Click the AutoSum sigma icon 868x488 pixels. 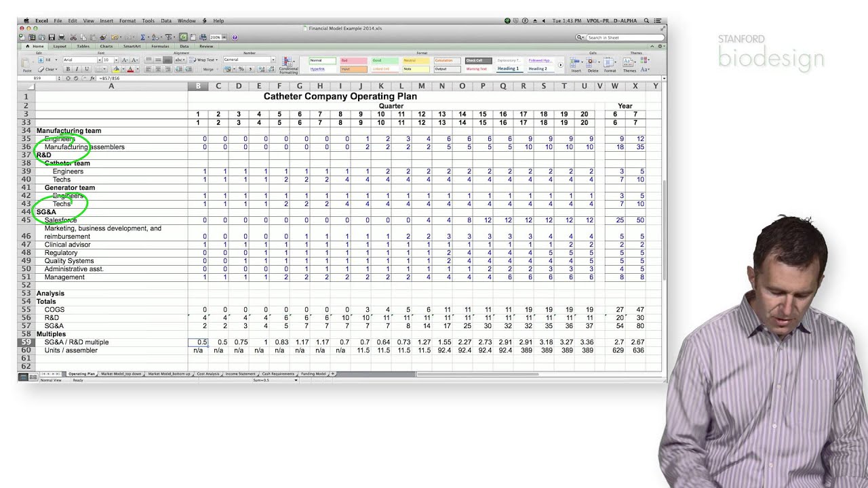click(x=142, y=37)
